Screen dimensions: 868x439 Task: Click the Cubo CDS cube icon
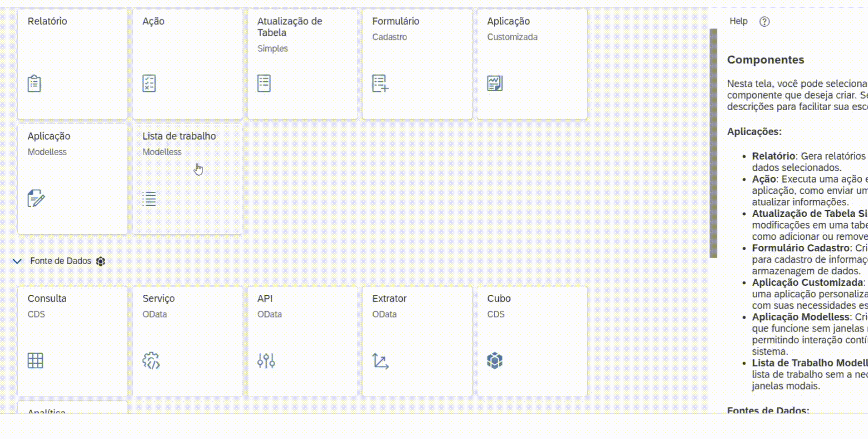point(495,361)
